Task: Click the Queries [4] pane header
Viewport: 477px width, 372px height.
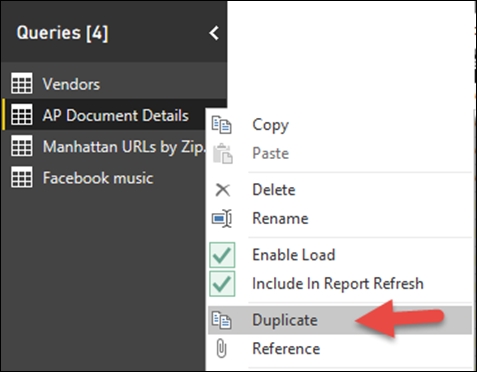Action: pyautogui.click(x=62, y=33)
